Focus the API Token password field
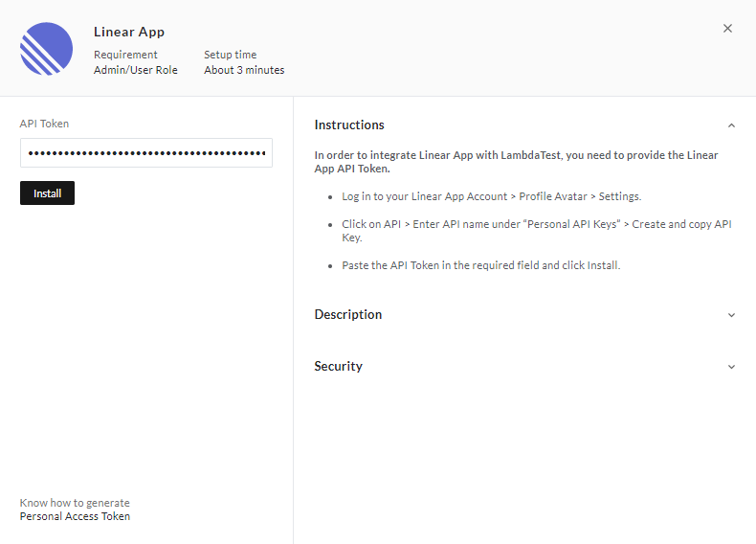 coord(145,153)
